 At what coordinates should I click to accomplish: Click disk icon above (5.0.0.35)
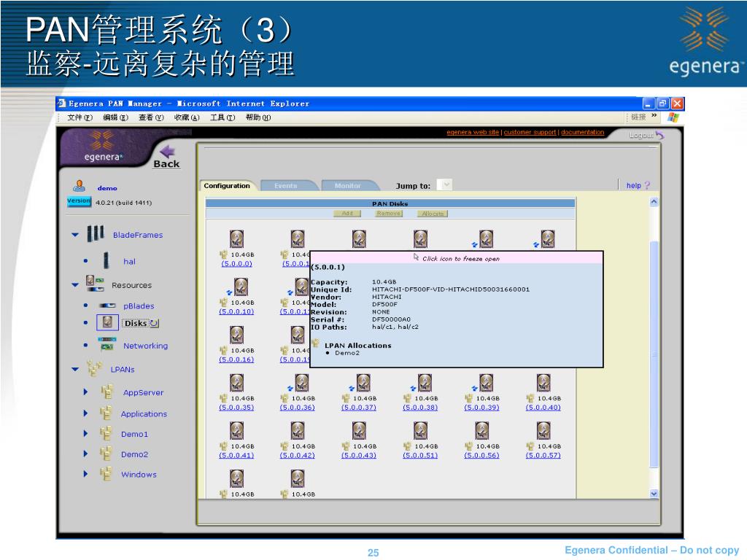[237, 383]
